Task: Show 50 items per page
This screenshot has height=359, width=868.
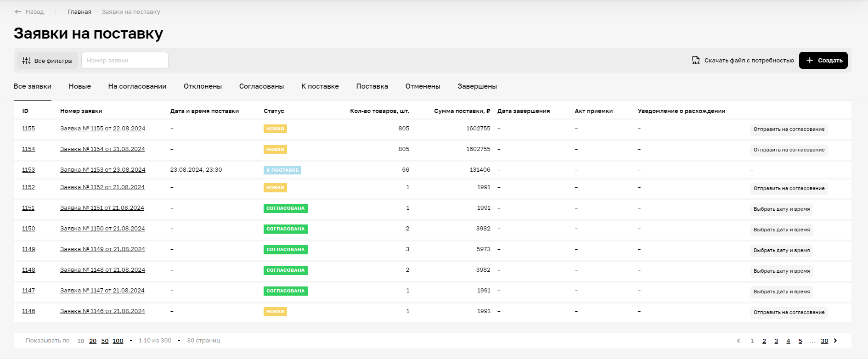Action: click(x=105, y=341)
